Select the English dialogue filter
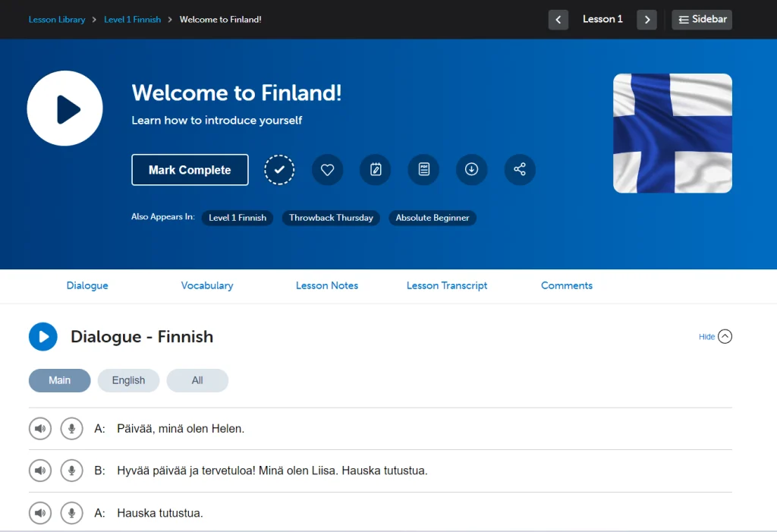Image resolution: width=777 pixels, height=532 pixels. 128,380
